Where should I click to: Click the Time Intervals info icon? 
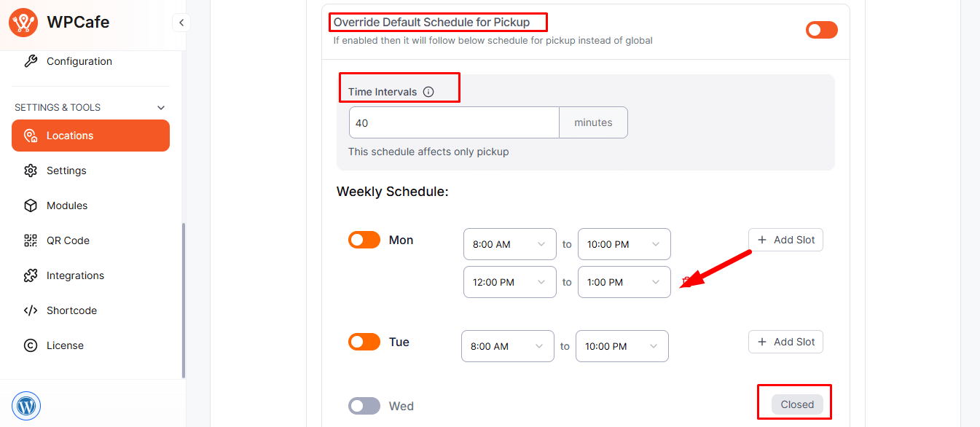[x=428, y=92]
